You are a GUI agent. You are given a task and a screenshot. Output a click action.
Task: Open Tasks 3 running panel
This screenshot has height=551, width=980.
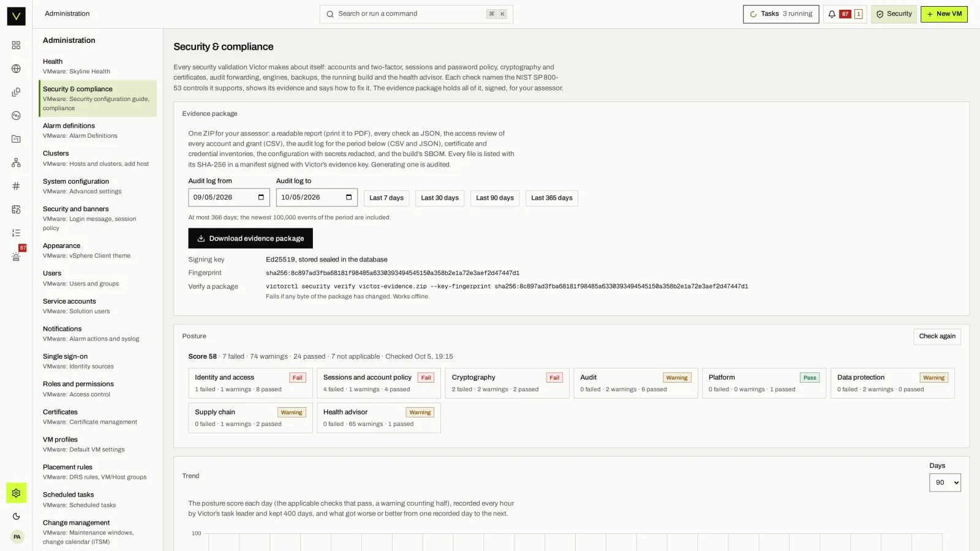(781, 14)
